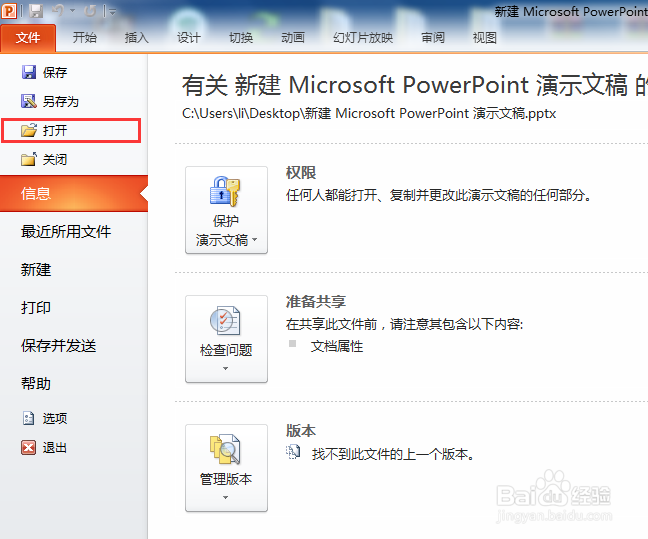Switch to the 视图 ribbon tab
The height and width of the screenshot is (539, 648).
485,38
